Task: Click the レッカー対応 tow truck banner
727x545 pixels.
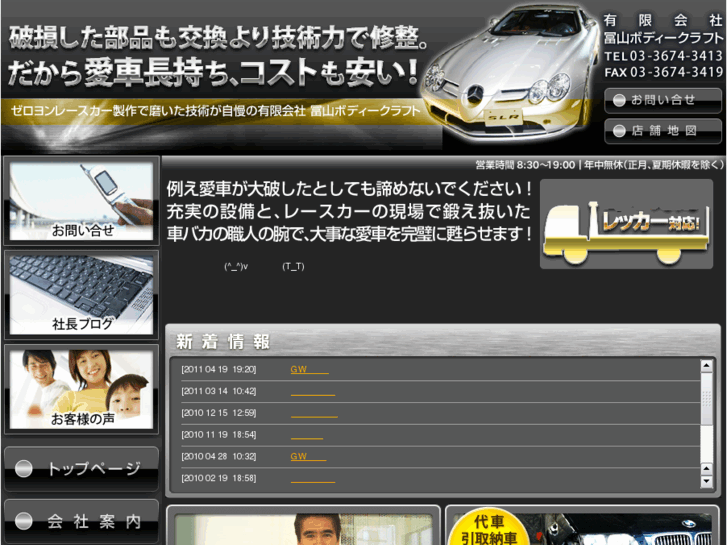Action: (626, 224)
